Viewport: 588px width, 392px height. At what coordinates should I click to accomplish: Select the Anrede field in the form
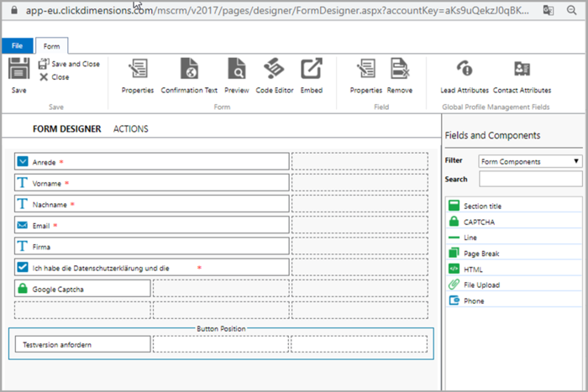coord(152,161)
